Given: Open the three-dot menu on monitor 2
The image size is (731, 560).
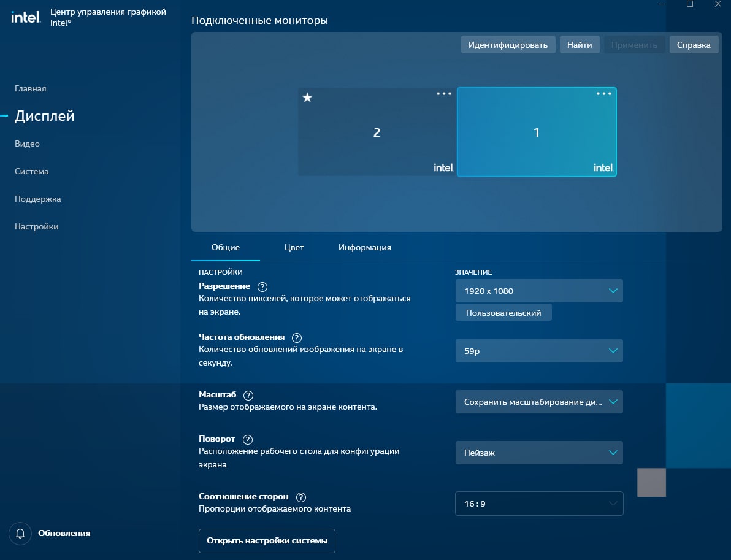Looking at the screenshot, I should pyautogui.click(x=444, y=94).
